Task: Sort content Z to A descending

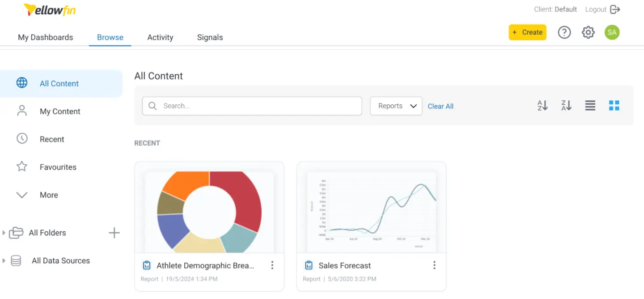Action: 566,106
